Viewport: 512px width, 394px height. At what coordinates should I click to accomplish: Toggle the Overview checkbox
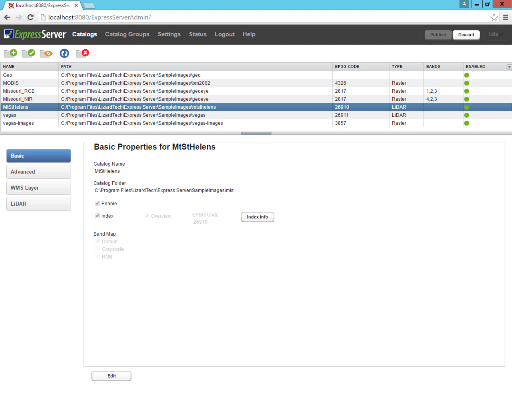click(x=147, y=216)
